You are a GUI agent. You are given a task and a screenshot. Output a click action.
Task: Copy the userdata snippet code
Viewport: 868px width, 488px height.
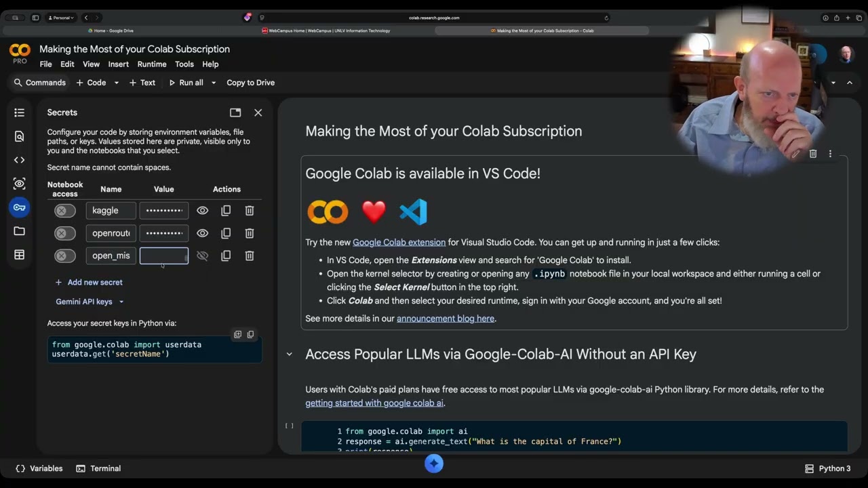point(250,334)
